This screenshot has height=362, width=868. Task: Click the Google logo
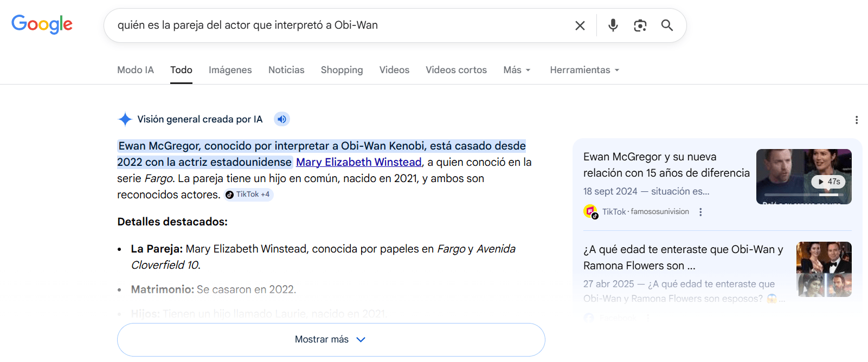(x=42, y=24)
